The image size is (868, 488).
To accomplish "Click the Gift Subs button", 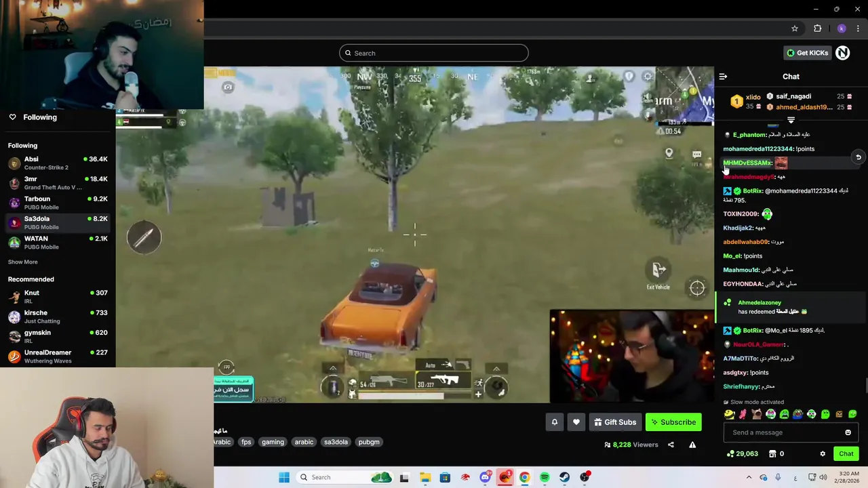I will tap(615, 422).
